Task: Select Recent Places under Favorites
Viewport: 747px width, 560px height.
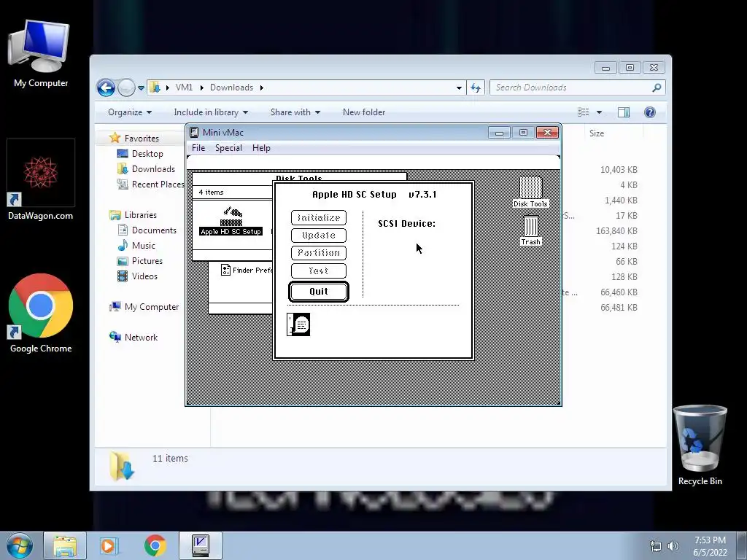Action: point(158,184)
